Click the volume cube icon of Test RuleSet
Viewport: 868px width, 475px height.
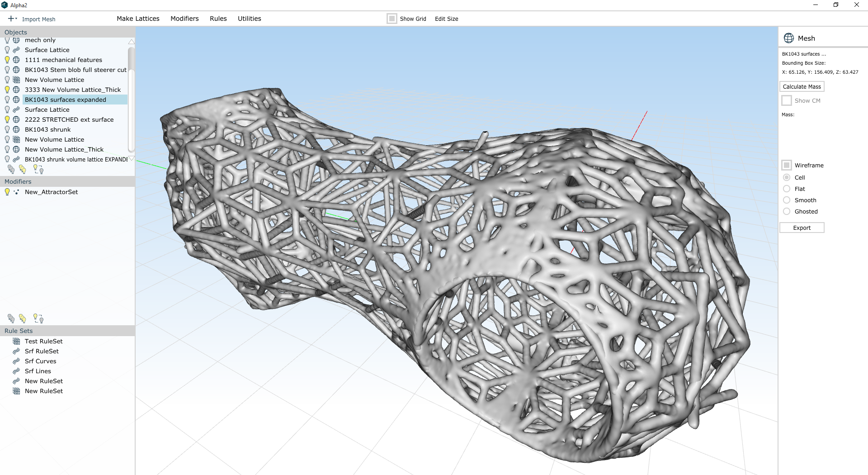16,341
